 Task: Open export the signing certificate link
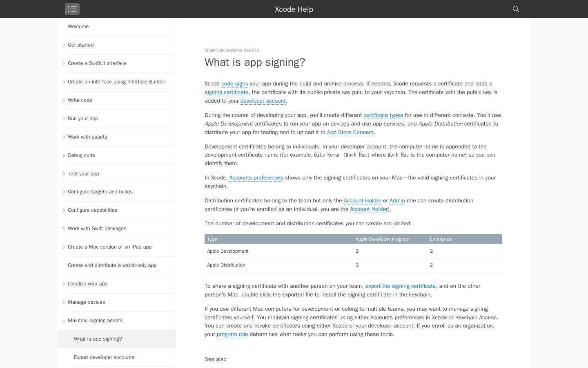pos(401,286)
